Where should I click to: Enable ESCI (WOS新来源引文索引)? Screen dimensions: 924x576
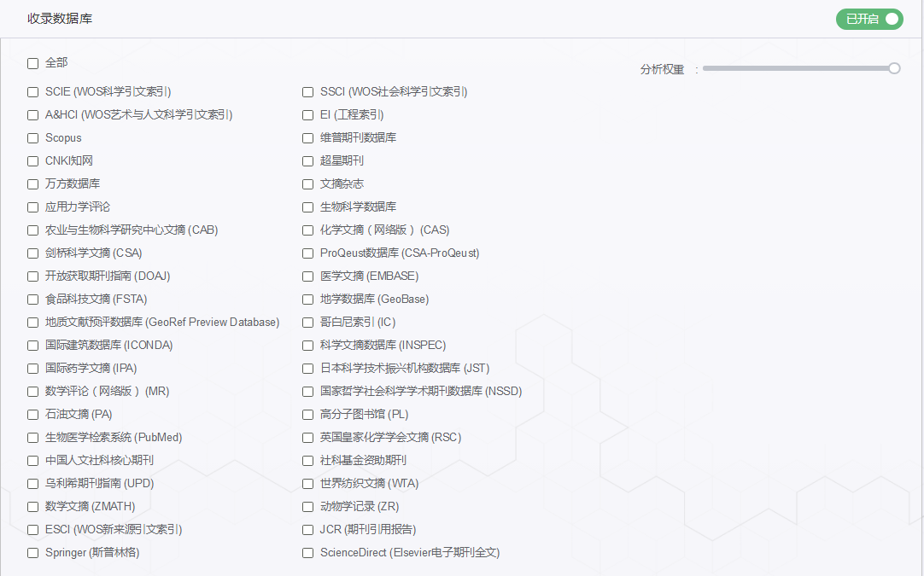(32, 529)
